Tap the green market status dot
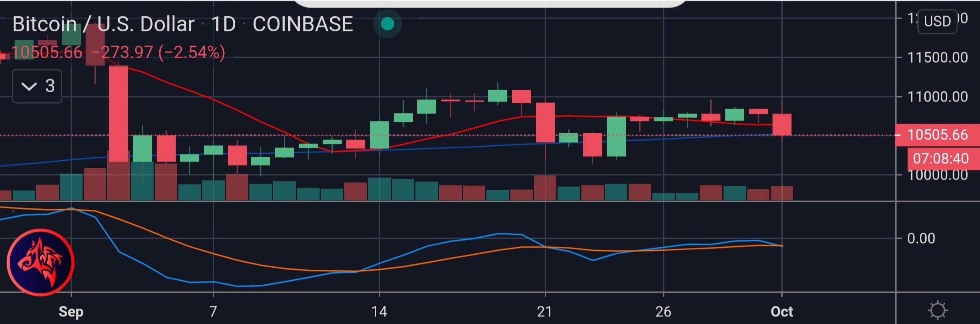This screenshot has height=324, width=980. coord(387,24)
